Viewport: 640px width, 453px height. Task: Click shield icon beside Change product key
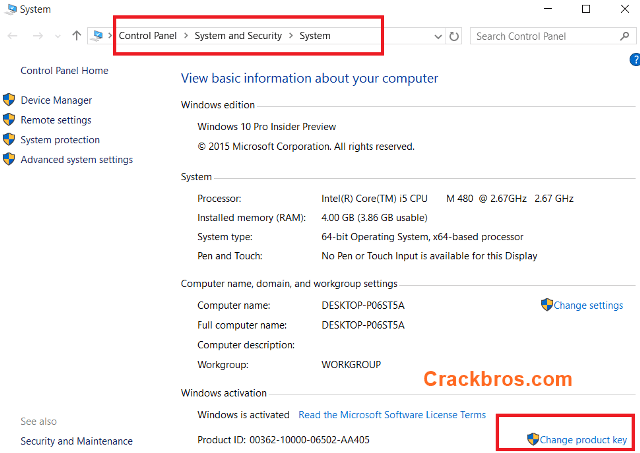pos(533,439)
